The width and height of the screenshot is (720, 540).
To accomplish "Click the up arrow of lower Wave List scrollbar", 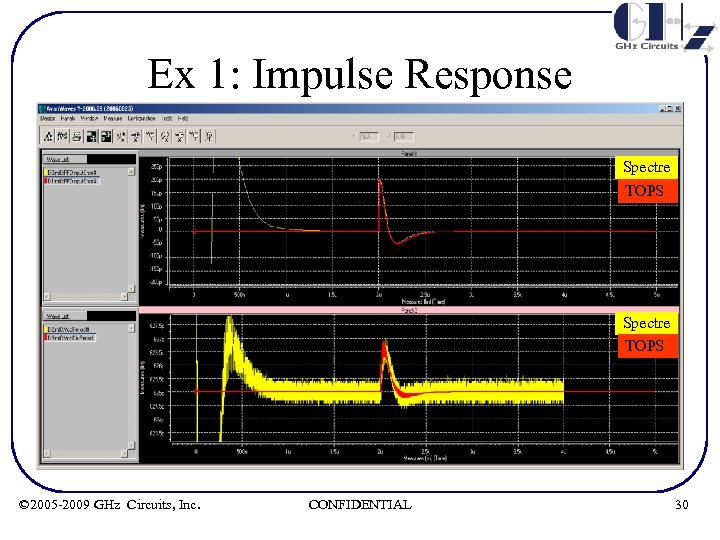I will (131, 328).
